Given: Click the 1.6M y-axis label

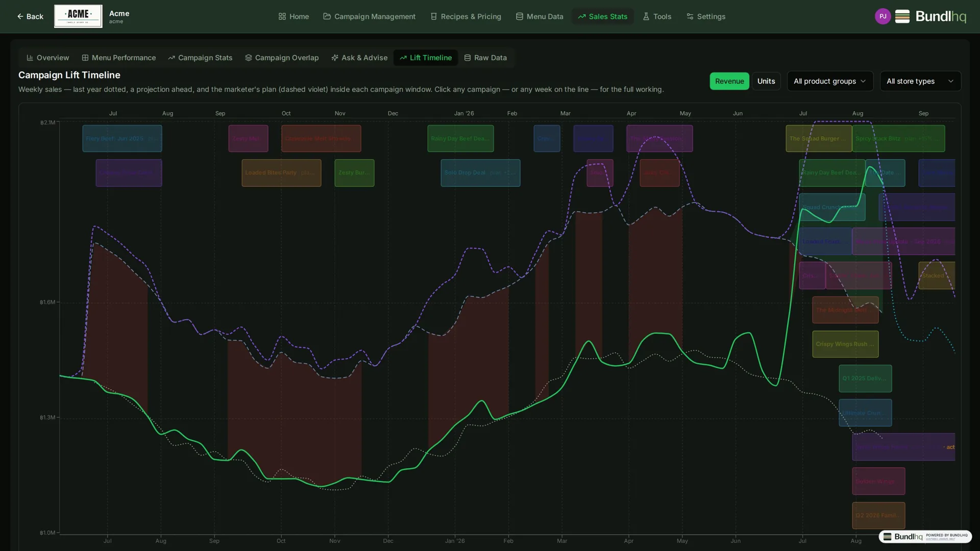Looking at the screenshot, I should point(47,302).
